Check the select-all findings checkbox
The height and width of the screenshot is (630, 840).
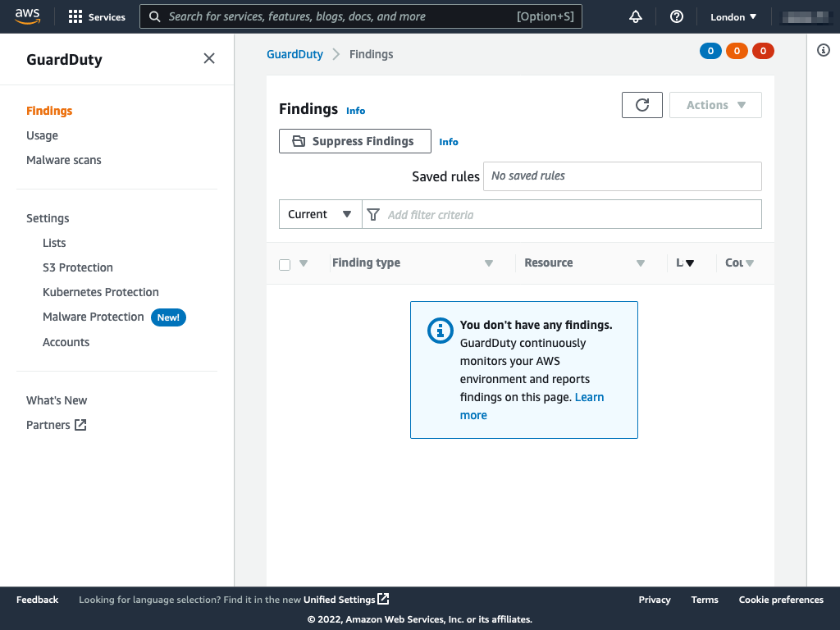click(284, 265)
